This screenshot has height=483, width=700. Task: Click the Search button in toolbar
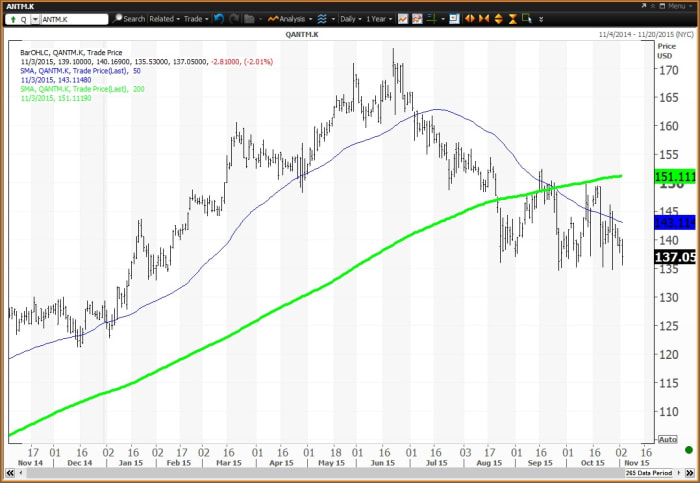click(129, 18)
